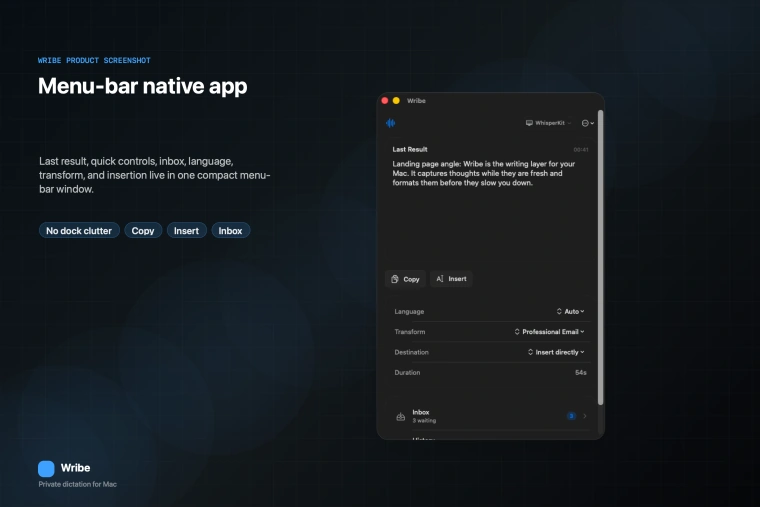This screenshot has height=507, width=760.
Task: Click the blue waveform record icon
Action: click(x=391, y=123)
